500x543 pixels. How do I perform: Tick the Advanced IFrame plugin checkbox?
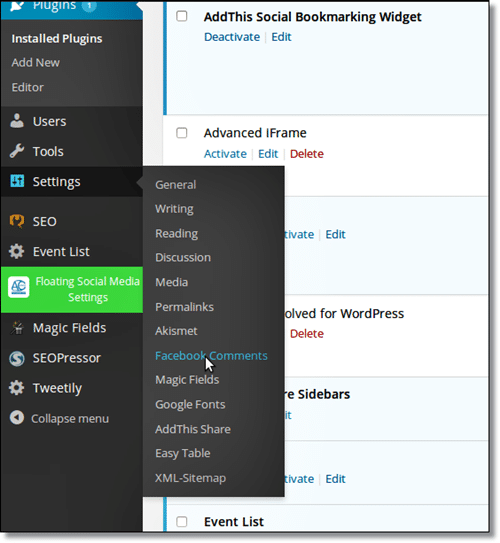click(182, 133)
